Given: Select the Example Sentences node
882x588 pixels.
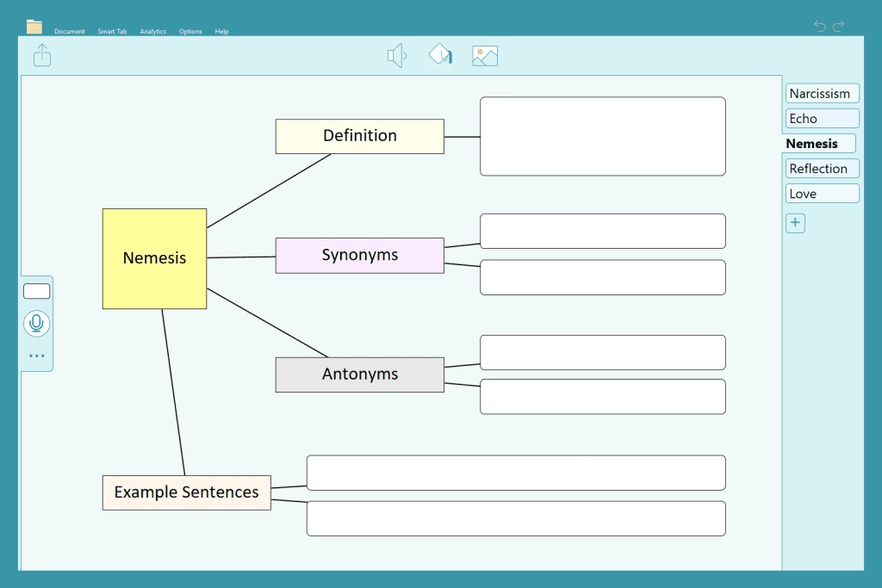Looking at the screenshot, I should click(x=187, y=492).
